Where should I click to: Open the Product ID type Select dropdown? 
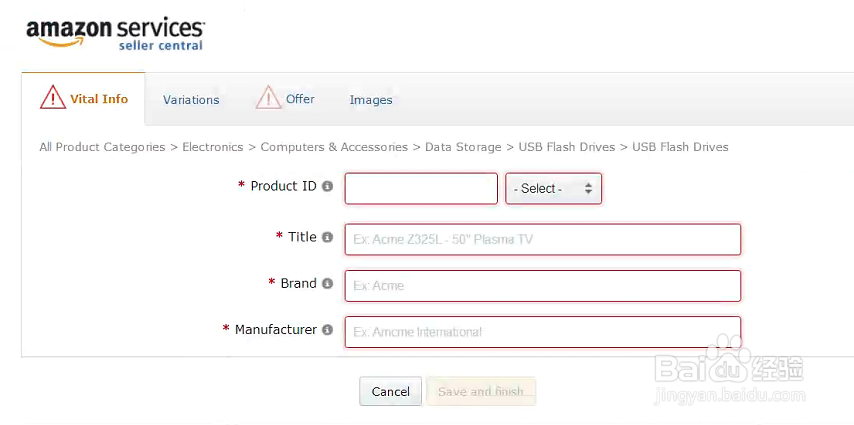point(553,188)
